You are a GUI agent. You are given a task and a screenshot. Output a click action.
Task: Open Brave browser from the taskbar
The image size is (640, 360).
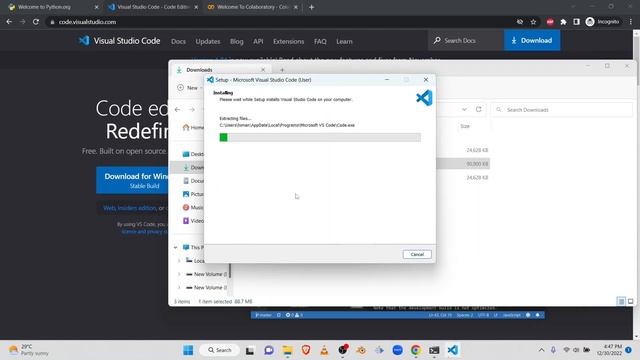(306, 350)
